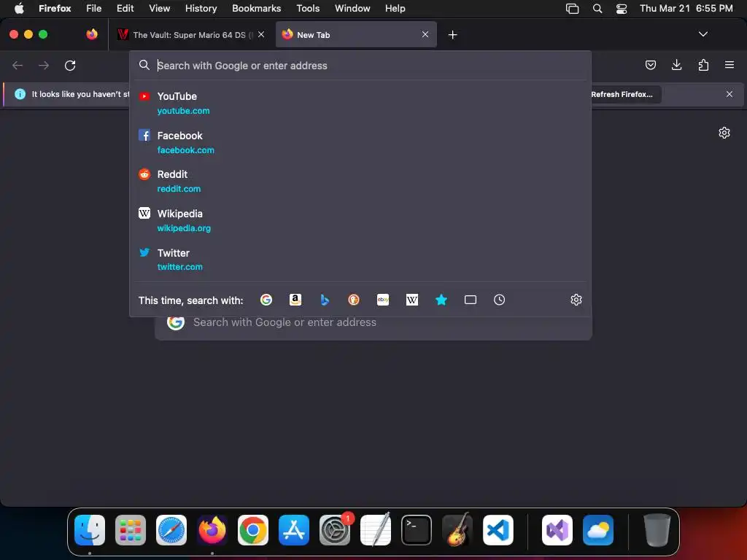Open Firefox View pinned icon
This screenshot has height=560, width=747.
(x=92, y=34)
